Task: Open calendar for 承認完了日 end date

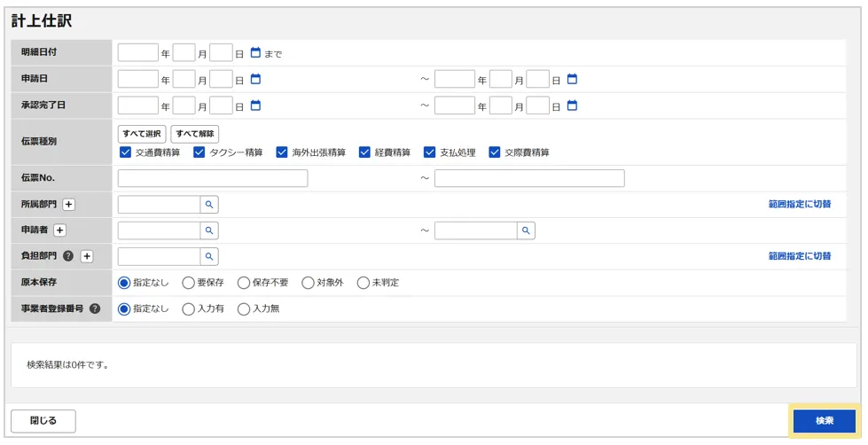Action: pyautogui.click(x=572, y=105)
